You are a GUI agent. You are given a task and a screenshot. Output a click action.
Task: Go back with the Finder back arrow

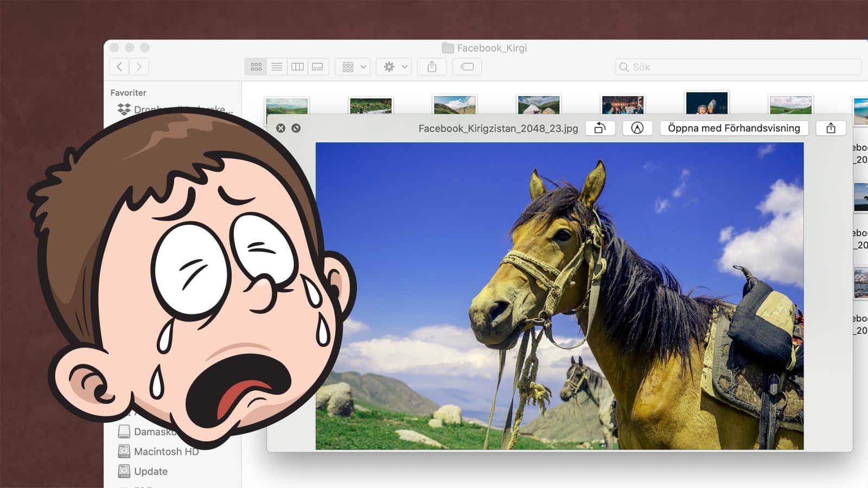tap(119, 67)
